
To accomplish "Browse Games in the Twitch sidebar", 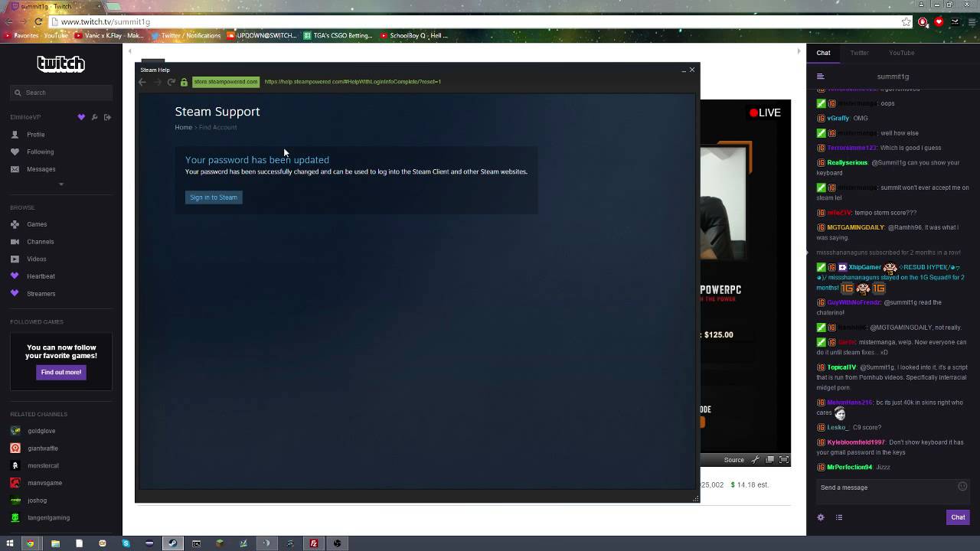I will click(x=37, y=224).
